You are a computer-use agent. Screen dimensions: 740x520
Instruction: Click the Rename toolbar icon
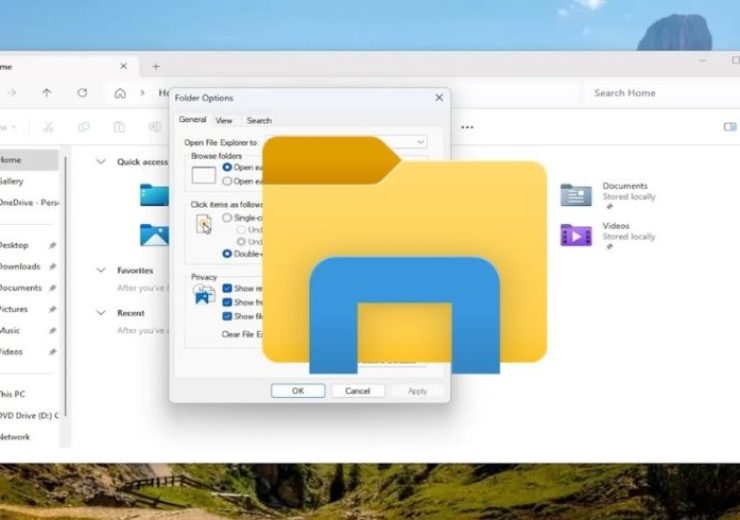pyautogui.click(x=155, y=126)
